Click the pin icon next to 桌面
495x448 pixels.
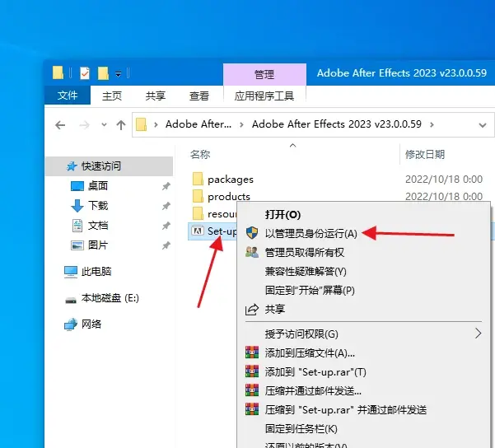pyautogui.click(x=166, y=186)
